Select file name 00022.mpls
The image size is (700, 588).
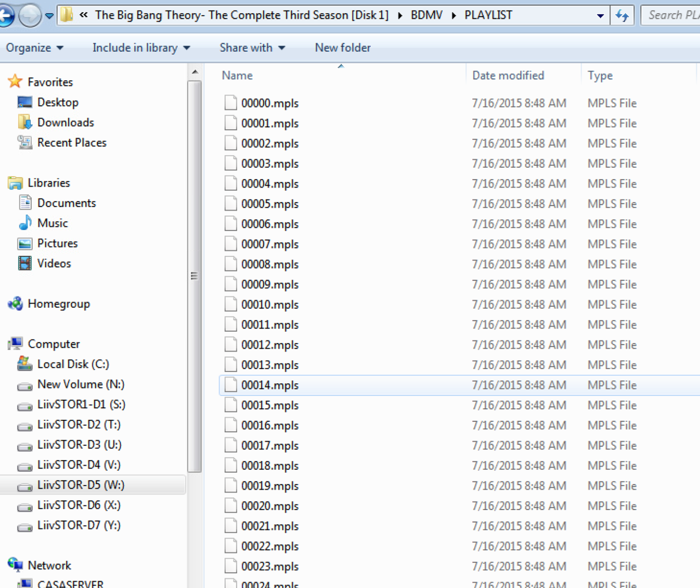270,546
